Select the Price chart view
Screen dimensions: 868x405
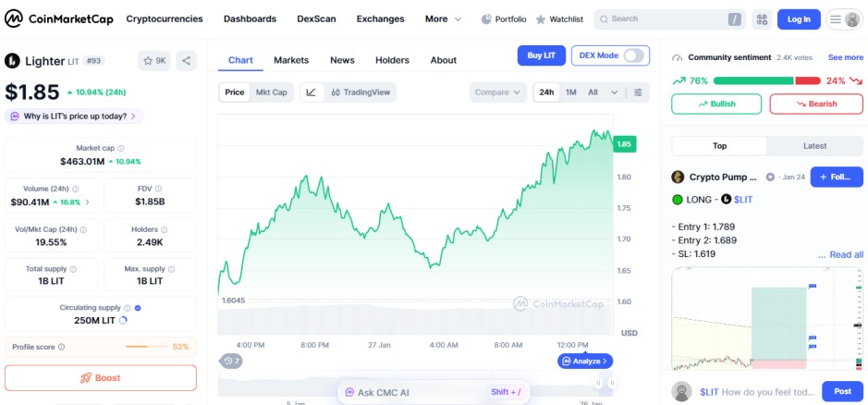point(234,92)
